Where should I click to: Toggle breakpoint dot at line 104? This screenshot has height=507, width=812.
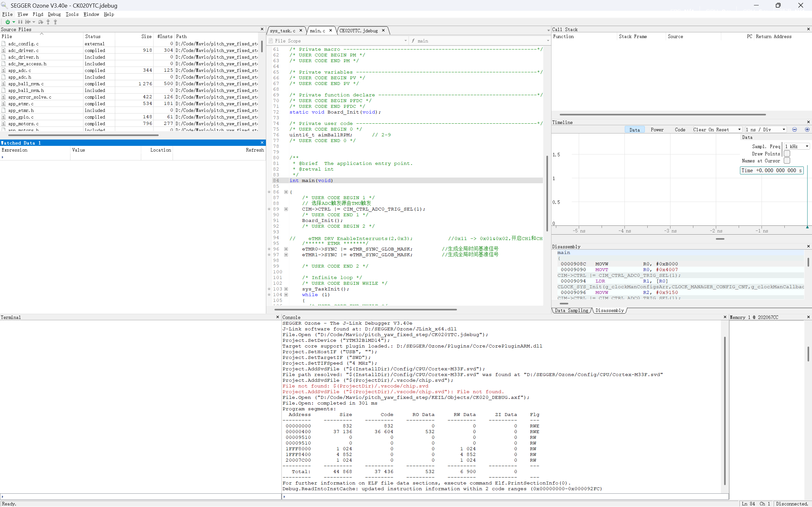(x=269, y=295)
